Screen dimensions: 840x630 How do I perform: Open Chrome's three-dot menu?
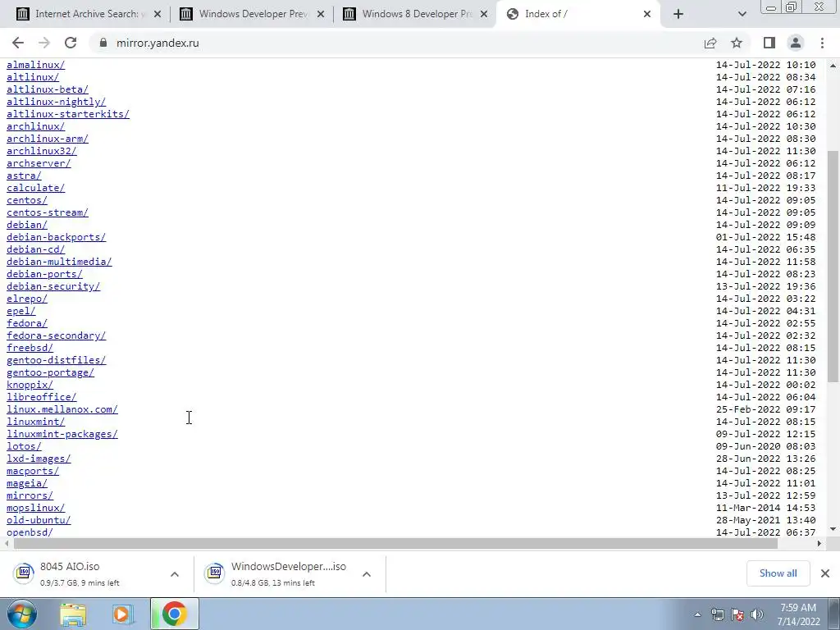tap(822, 43)
